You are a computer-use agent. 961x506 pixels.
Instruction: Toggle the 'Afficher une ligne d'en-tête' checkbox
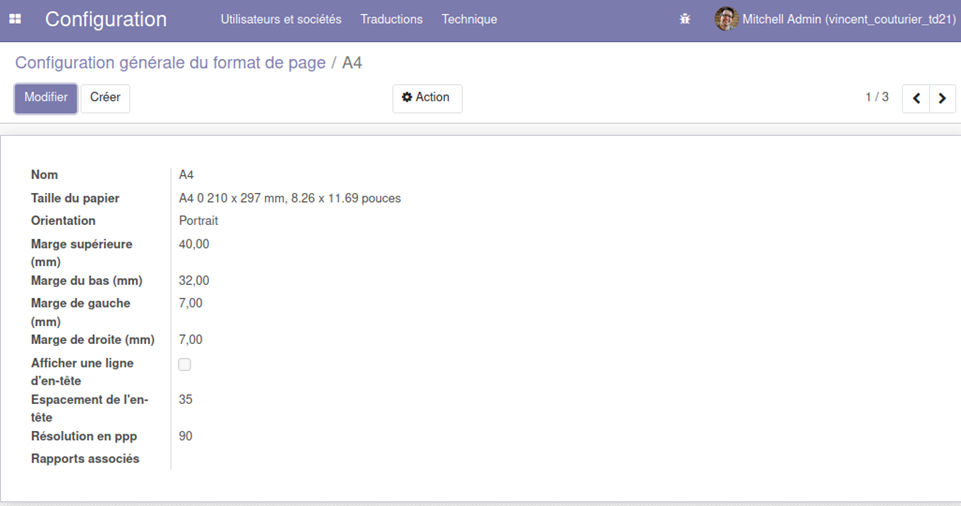point(184,365)
